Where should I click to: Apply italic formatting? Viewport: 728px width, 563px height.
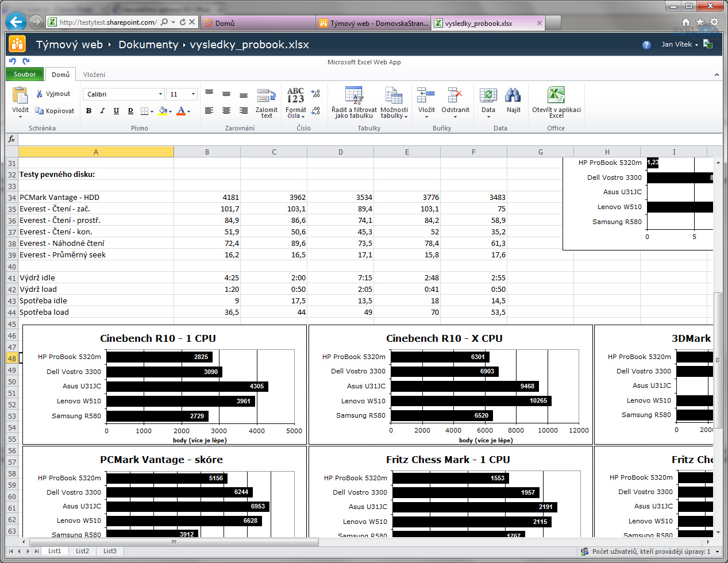coord(101,111)
